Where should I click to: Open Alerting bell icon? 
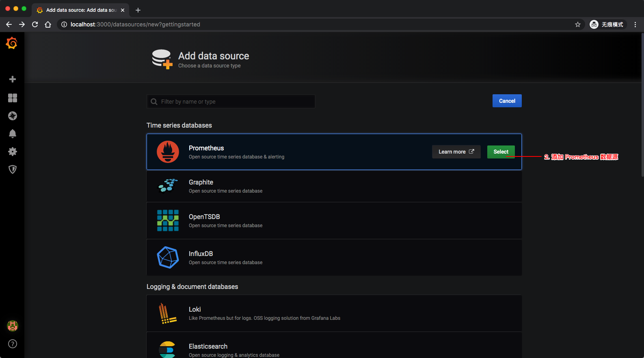[x=13, y=134]
